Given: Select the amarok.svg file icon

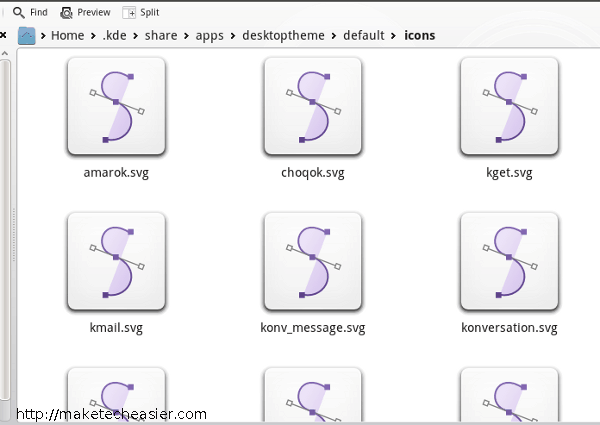Looking at the screenshot, I should pos(116,106).
